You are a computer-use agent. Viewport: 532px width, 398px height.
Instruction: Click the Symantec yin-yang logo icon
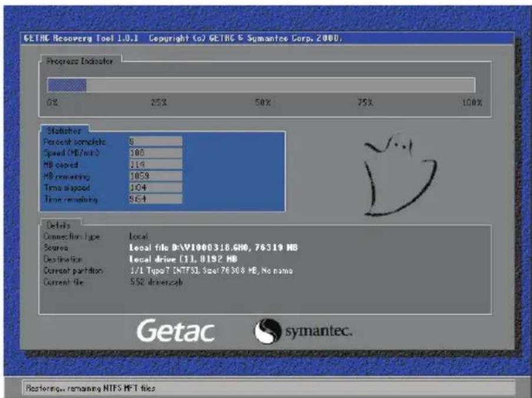click(268, 331)
